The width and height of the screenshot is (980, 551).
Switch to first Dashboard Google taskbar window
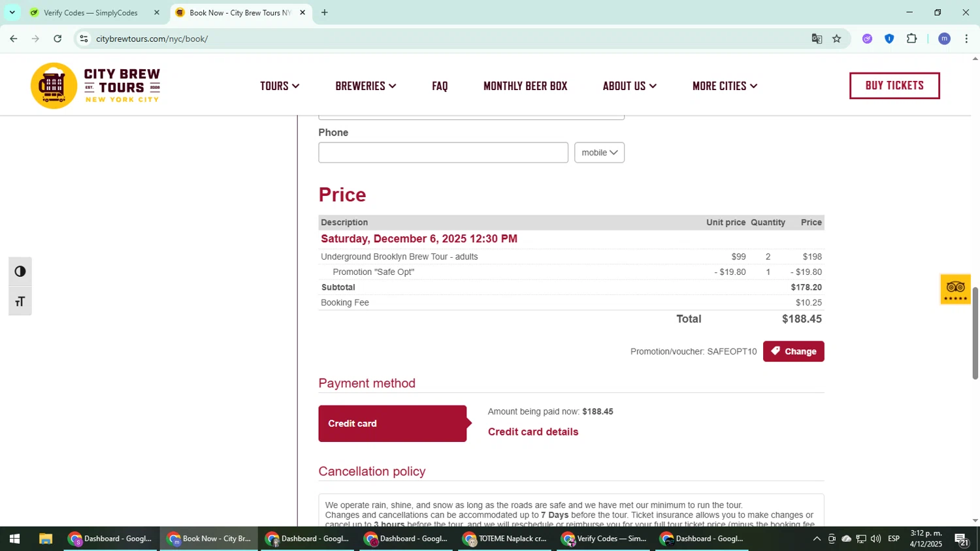(x=110, y=539)
